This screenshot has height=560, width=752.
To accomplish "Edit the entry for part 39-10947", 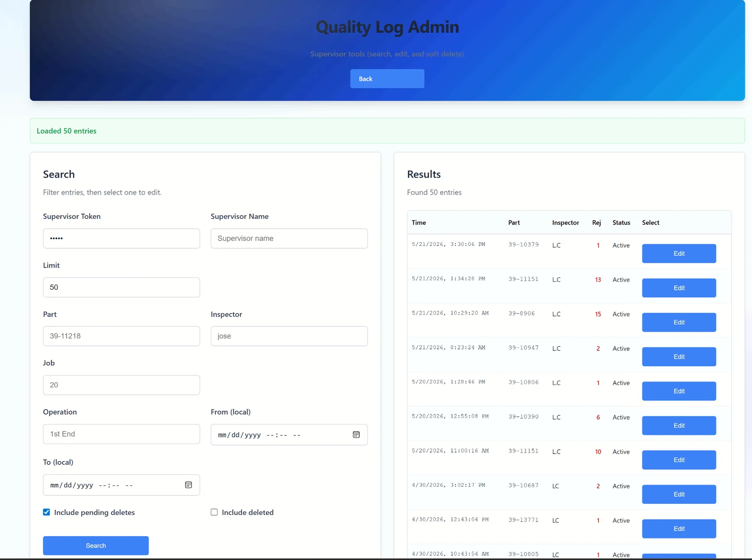I will [679, 357].
